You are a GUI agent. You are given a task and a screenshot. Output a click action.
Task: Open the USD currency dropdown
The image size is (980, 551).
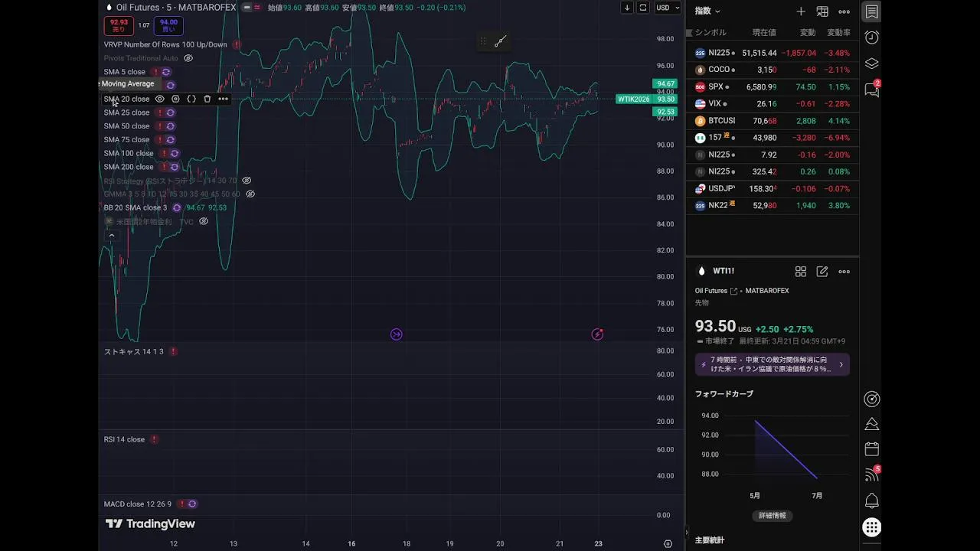[668, 8]
